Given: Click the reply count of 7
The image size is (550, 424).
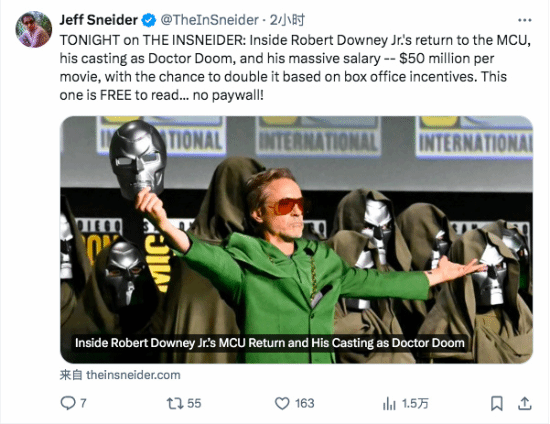Looking at the screenshot, I should click(83, 403).
